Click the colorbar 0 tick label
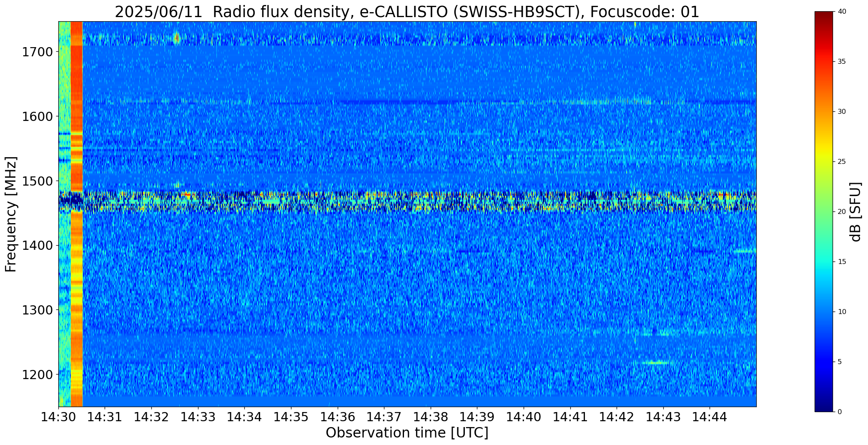Screen dimensions: 868x445 coord(840,412)
